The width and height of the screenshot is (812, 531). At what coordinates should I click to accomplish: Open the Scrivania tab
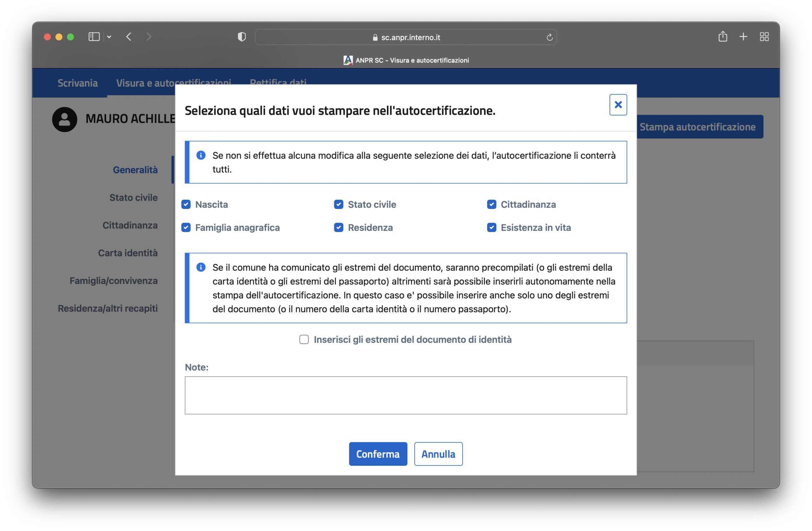[77, 83]
